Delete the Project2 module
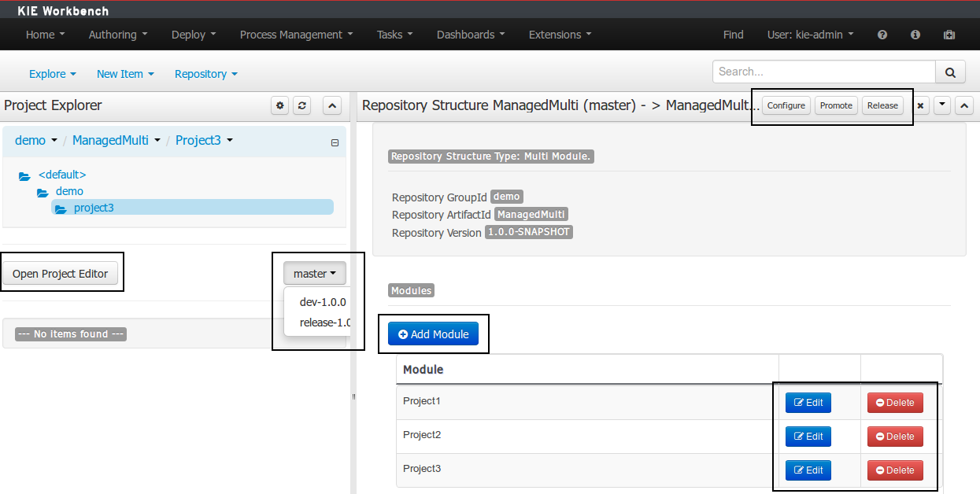980x494 pixels. click(895, 436)
